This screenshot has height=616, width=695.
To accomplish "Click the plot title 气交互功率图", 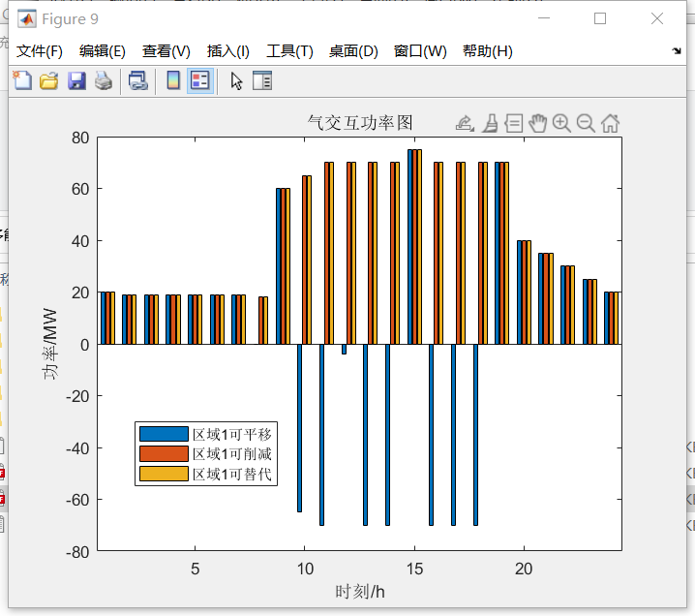I will [360, 123].
